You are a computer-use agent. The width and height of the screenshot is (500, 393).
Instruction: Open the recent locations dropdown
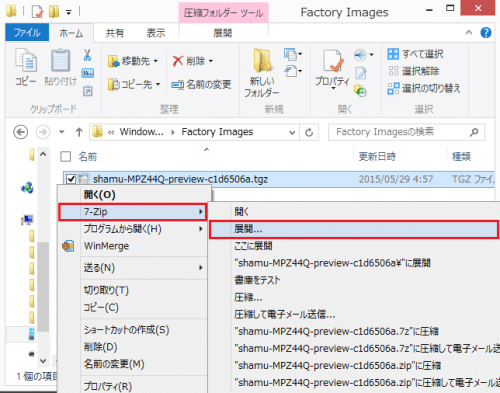(62, 132)
